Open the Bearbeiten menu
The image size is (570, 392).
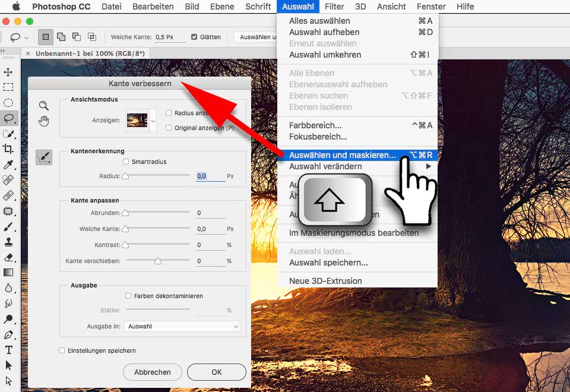[x=153, y=7]
